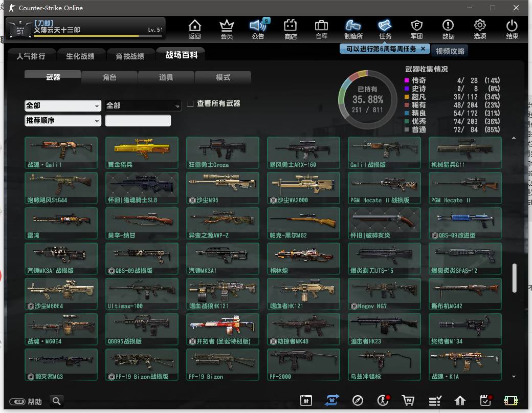Select the 撕布机MG42 weapon card
This screenshot has width=532, height=413.
click(465, 294)
